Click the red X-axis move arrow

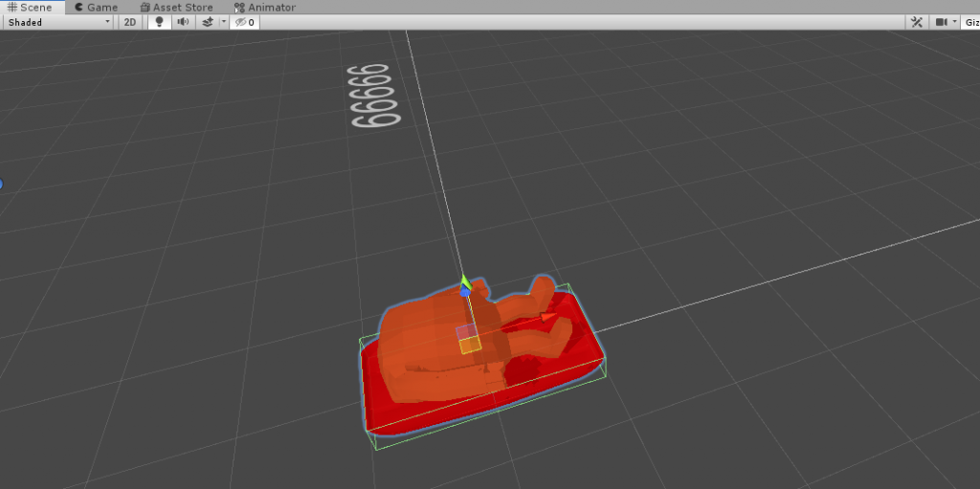[x=546, y=318]
